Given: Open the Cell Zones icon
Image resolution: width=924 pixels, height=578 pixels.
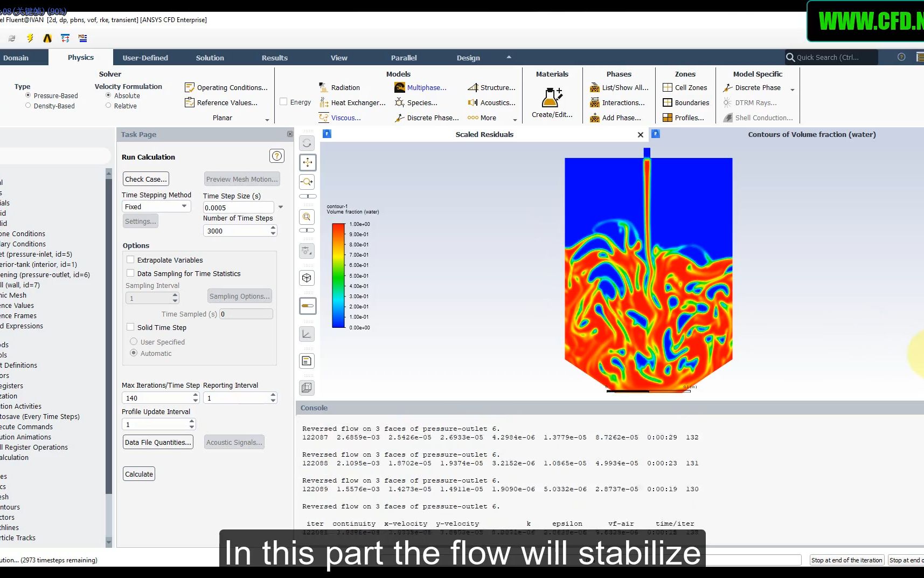Looking at the screenshot, I should tap(668, 87).
